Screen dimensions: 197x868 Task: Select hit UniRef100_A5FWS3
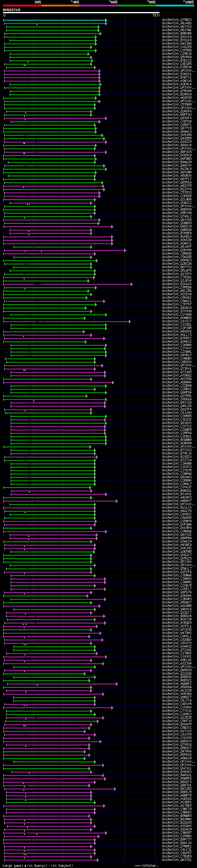pyautogui.click(x=177, y=260)
